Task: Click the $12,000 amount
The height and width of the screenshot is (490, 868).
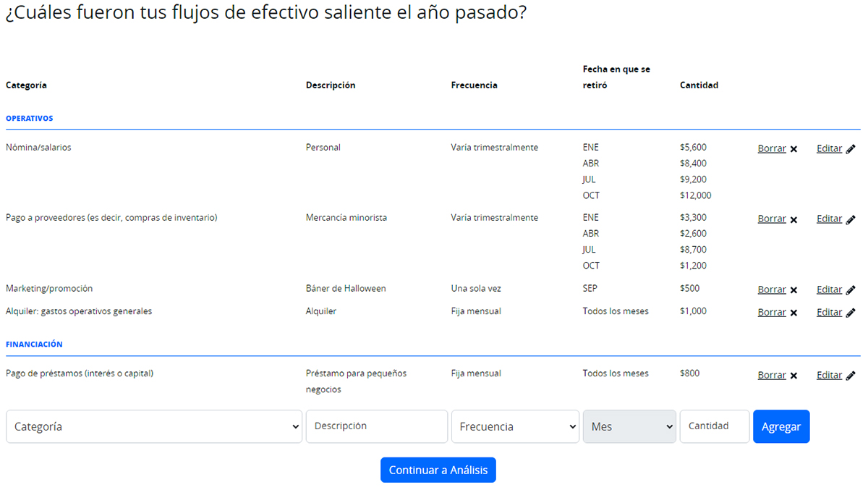Action: (x=696, y=195)
